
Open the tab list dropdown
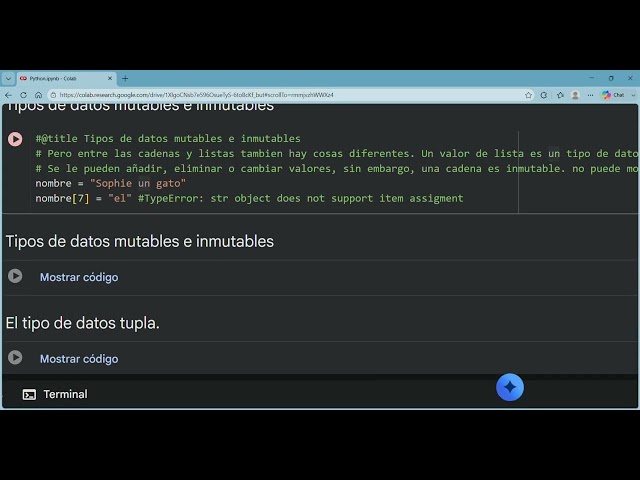pos(8,78)
